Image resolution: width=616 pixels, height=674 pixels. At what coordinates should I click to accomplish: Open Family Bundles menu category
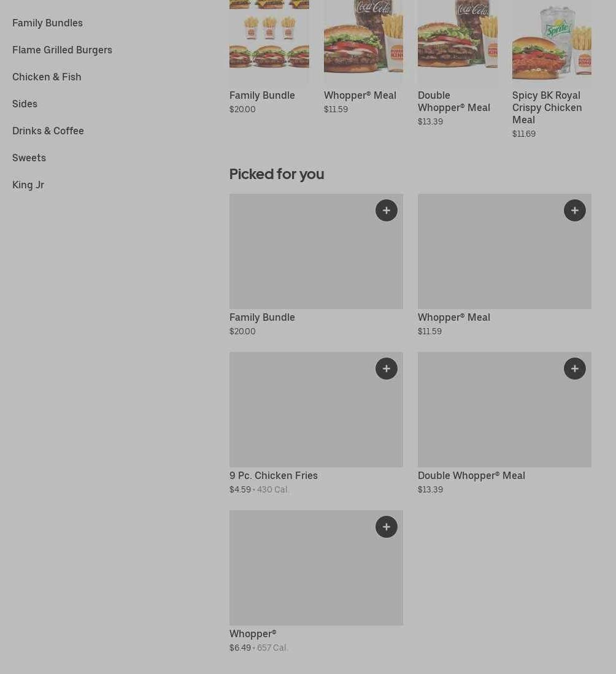(47, 23)
